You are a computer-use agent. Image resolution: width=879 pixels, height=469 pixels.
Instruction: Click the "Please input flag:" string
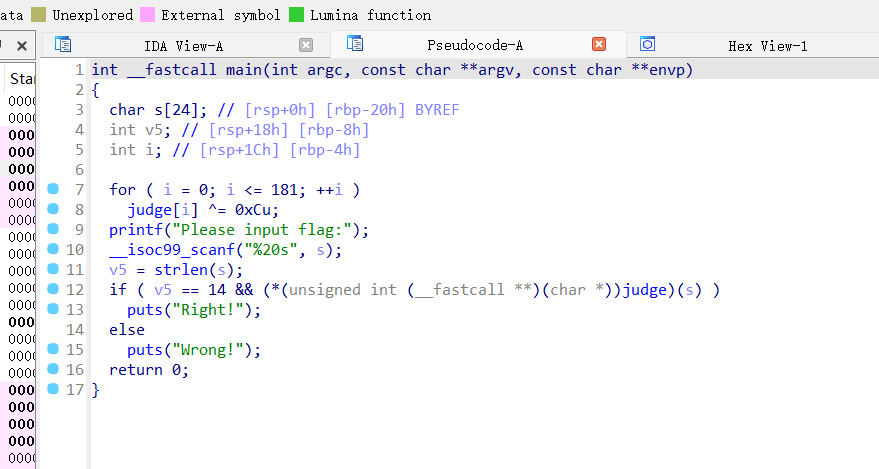click(261, 230)
